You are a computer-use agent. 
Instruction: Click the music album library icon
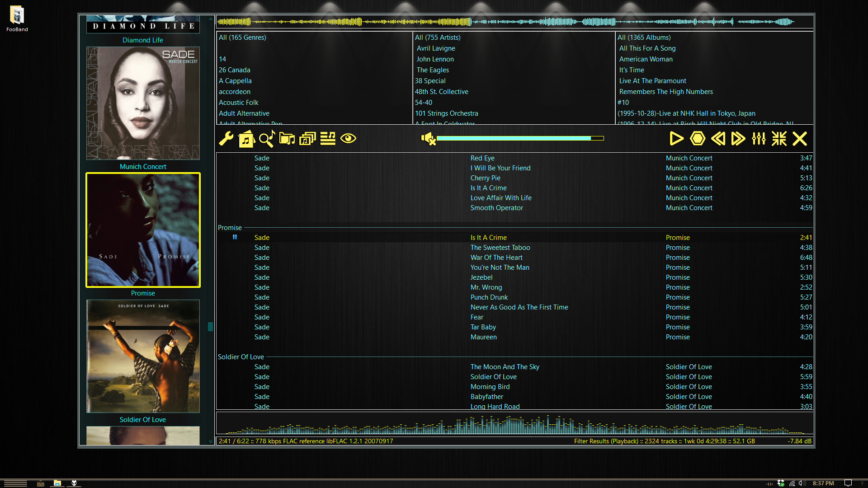point(246,139)
